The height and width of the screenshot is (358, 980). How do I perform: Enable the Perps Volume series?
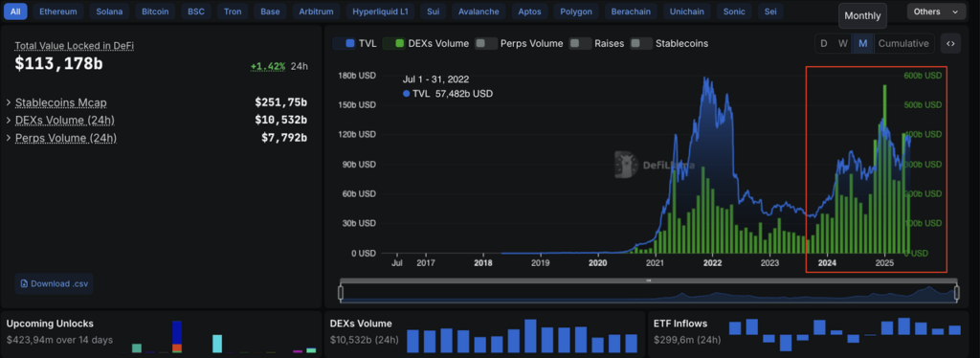520,44
